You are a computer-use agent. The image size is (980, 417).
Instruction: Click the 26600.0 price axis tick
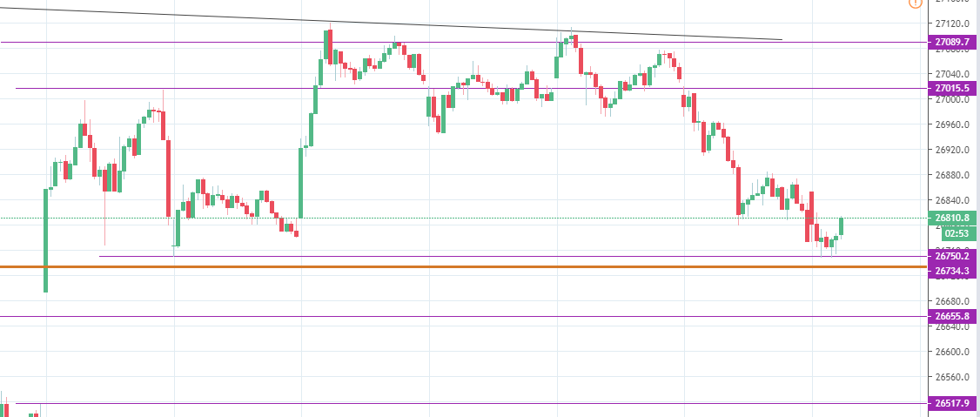pyautogui.click(x=951, y=353)
